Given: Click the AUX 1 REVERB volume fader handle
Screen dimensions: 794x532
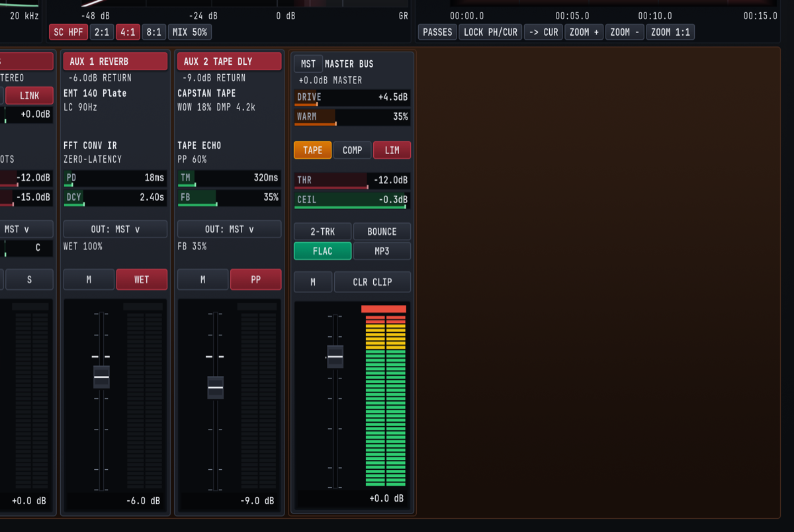Looking at the screenshot, I should click(101, 377).
